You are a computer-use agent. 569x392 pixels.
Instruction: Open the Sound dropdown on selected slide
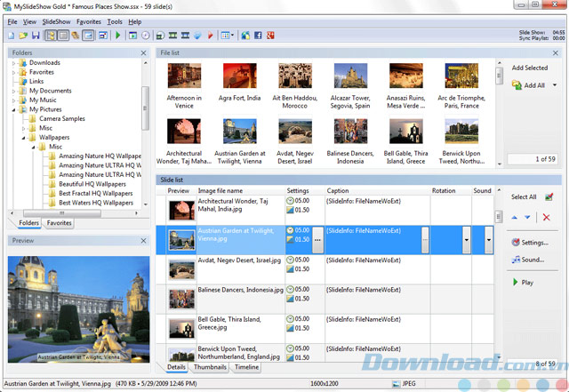click(488, 239)
